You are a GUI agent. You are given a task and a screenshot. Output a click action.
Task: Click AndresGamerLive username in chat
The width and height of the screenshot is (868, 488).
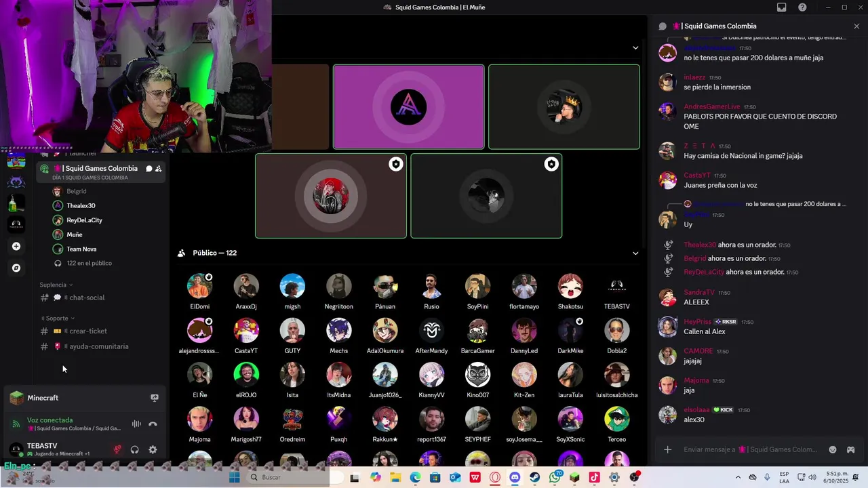[x=711, y=107]
